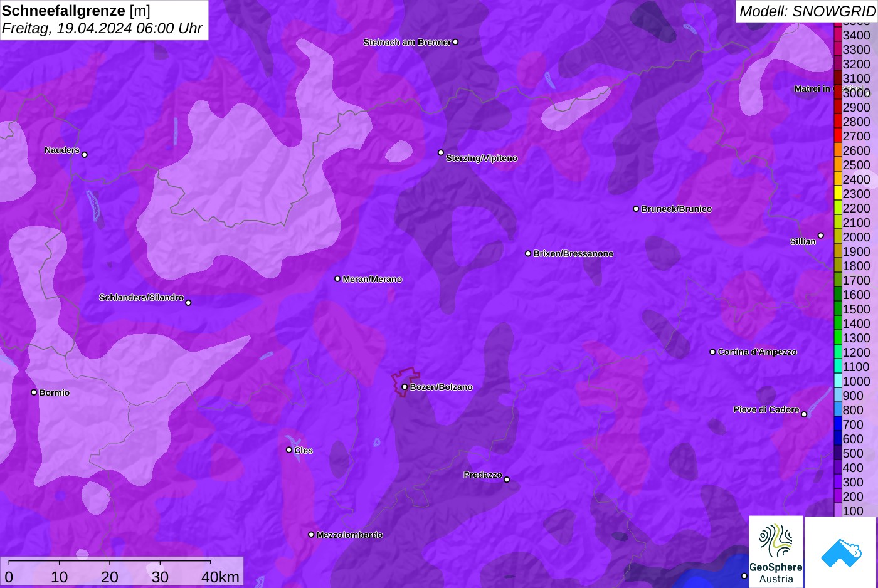Screen dimensions: 878x588
Task: Select the Cles location marker dot
Action: click(x=289, y=449)
